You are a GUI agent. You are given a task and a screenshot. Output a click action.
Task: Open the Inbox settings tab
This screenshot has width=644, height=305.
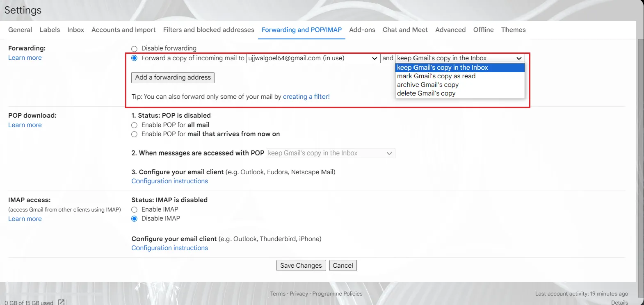[x=75, y=30]
